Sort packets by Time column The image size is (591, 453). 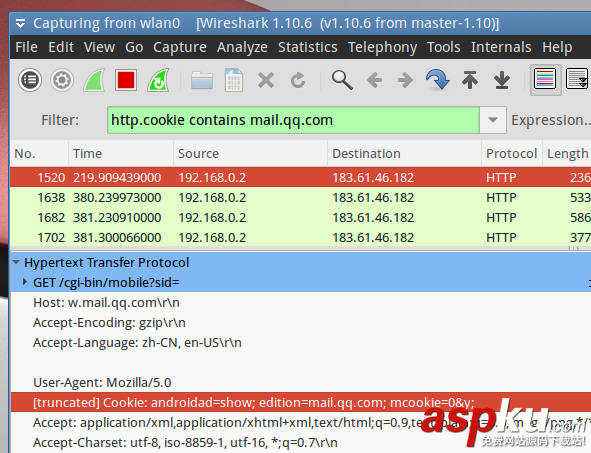121,153
